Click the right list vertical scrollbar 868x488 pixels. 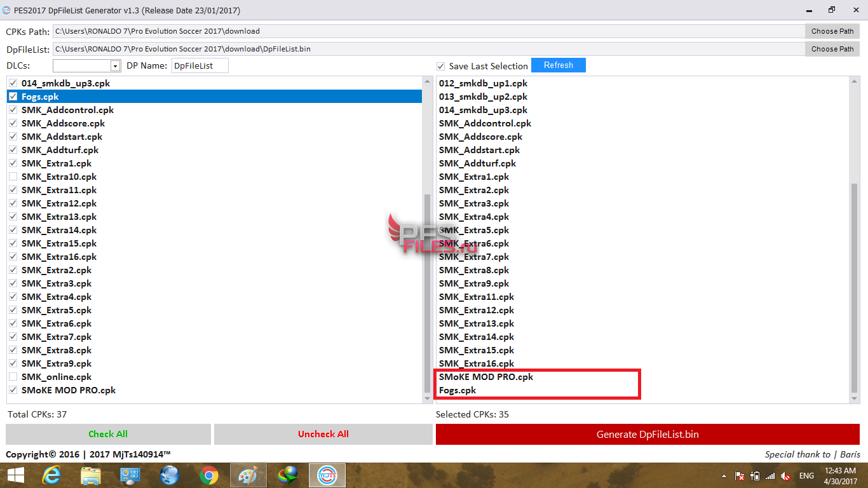pyautogui.click(x=855, y=286)
